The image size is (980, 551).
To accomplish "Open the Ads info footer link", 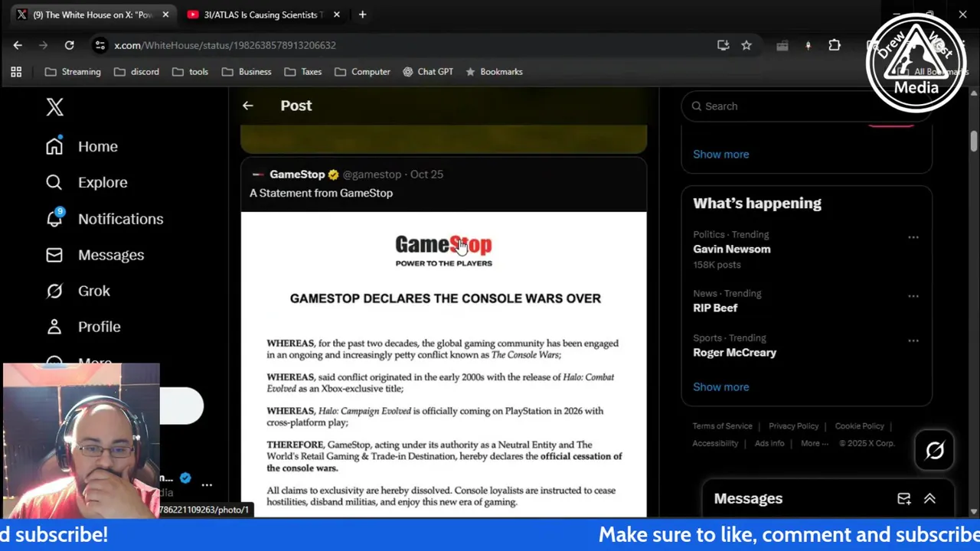I will click(x=769, y=443).
